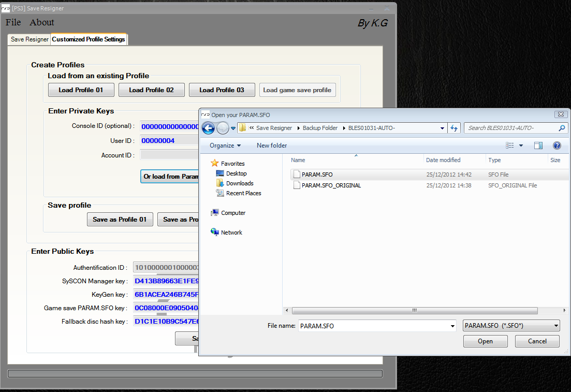Click the KeyGen key field
The height and width of the screenshot is (392, 571).
pyautogui.click(x=166, y=294)
